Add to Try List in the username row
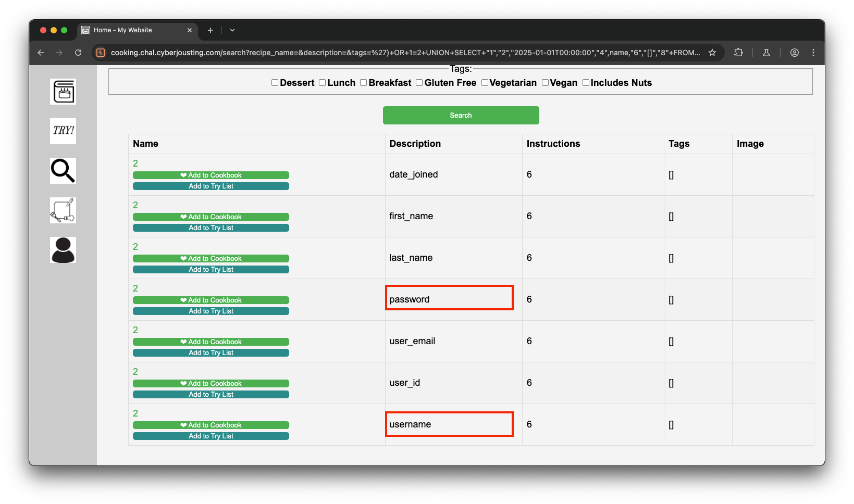This screenshot has height=504, width=854. (x=211, y=436)
